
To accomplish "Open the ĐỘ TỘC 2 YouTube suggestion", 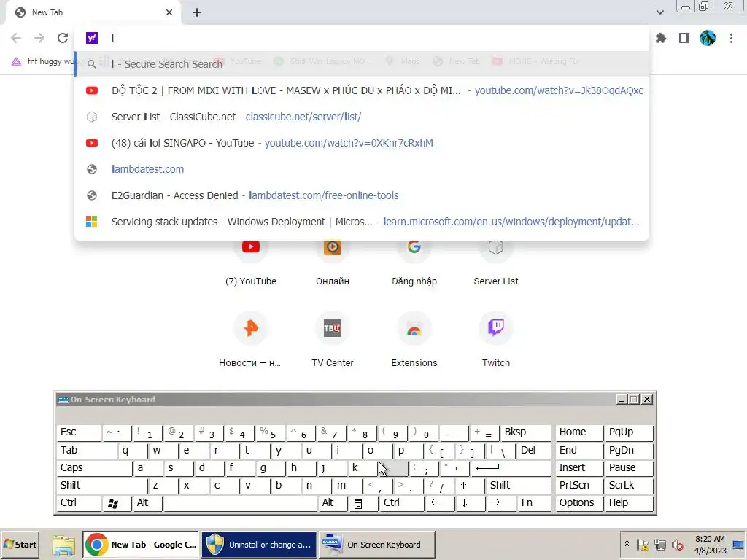I will pyautogui.click(x=362, y=90).
